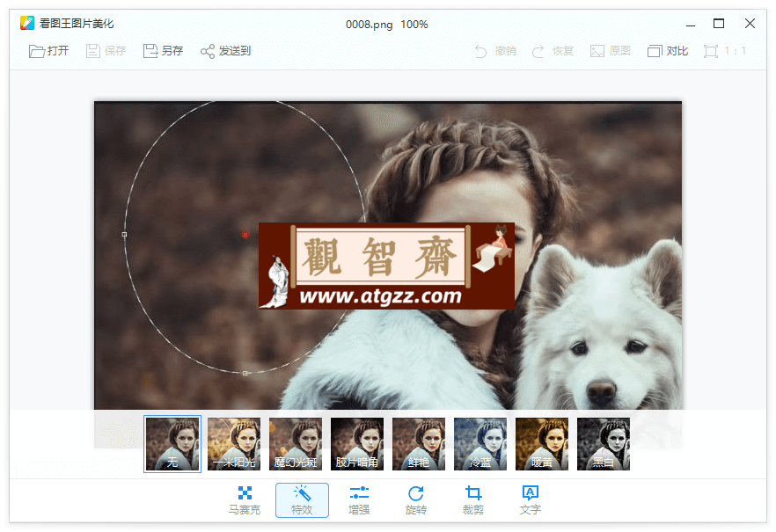This screenshot has width=776, height=532.
Task: Click the 保存 save button
Action: point(106,51)
